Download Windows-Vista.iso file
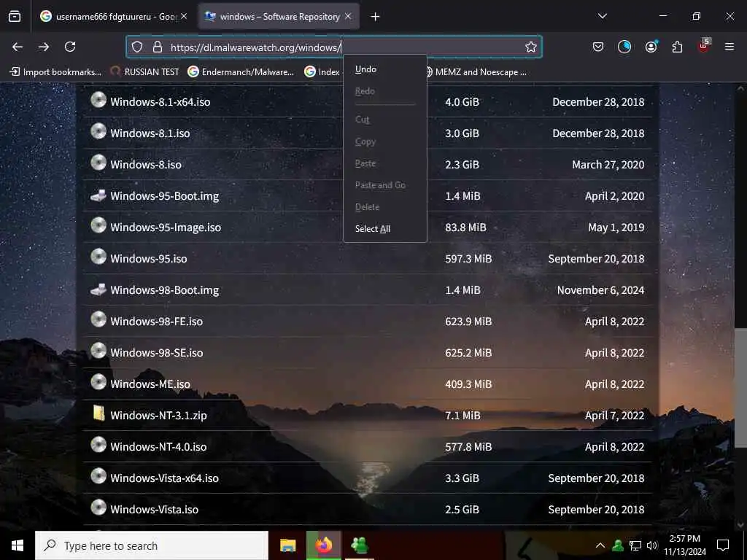The image size is (747, 560). tap(155, 510)
